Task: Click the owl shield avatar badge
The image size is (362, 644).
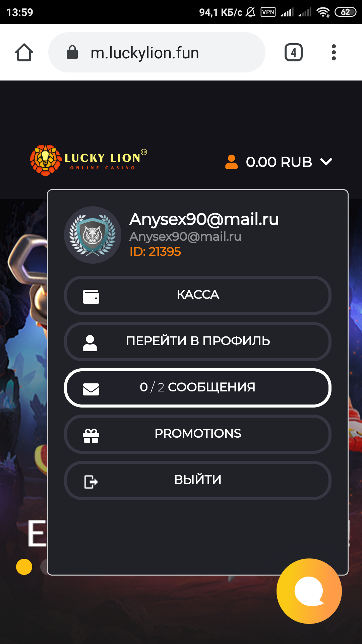Action: 93,235
